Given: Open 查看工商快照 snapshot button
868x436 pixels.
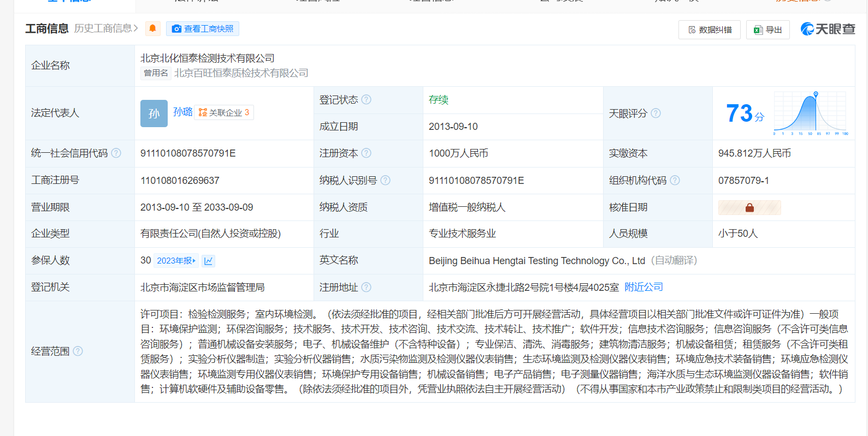Looking at the screenshot, I should (x=203, y=28).
